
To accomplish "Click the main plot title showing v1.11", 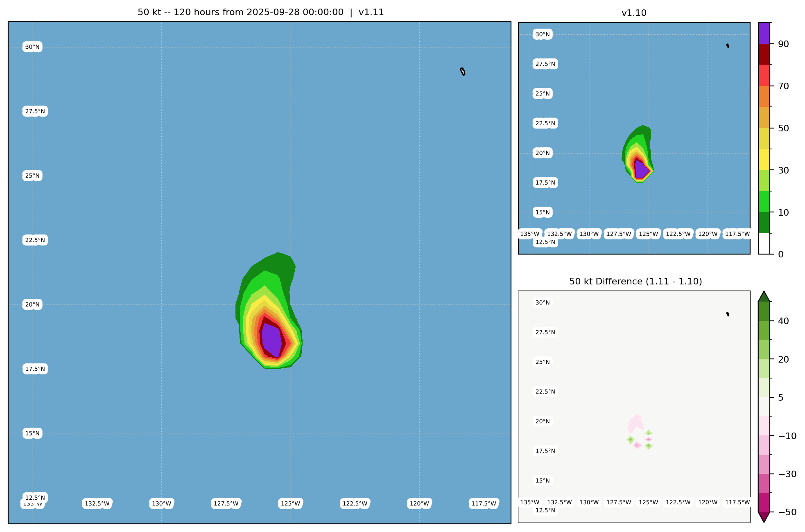I will click(260, 12).
